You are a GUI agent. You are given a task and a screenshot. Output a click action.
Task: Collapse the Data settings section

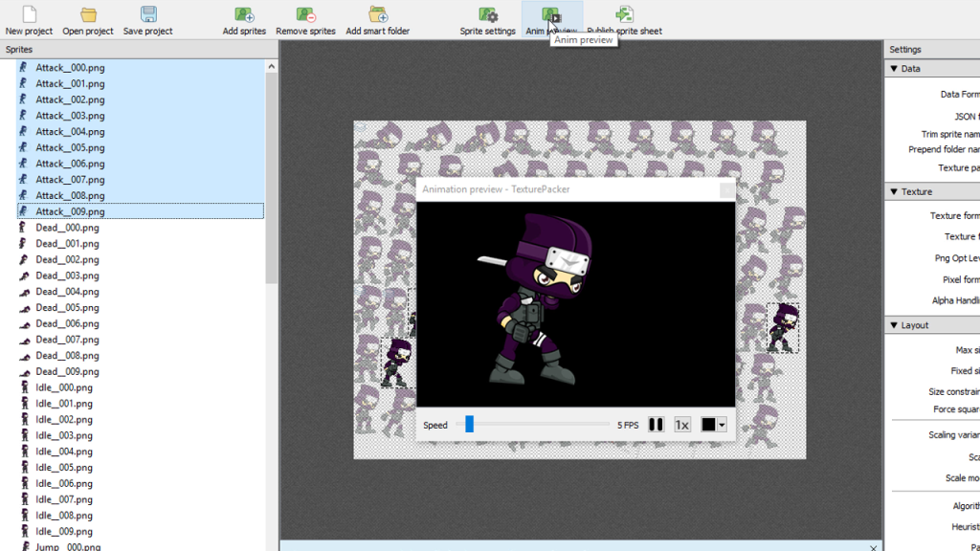pyautogui.click(x=894, y=69)
